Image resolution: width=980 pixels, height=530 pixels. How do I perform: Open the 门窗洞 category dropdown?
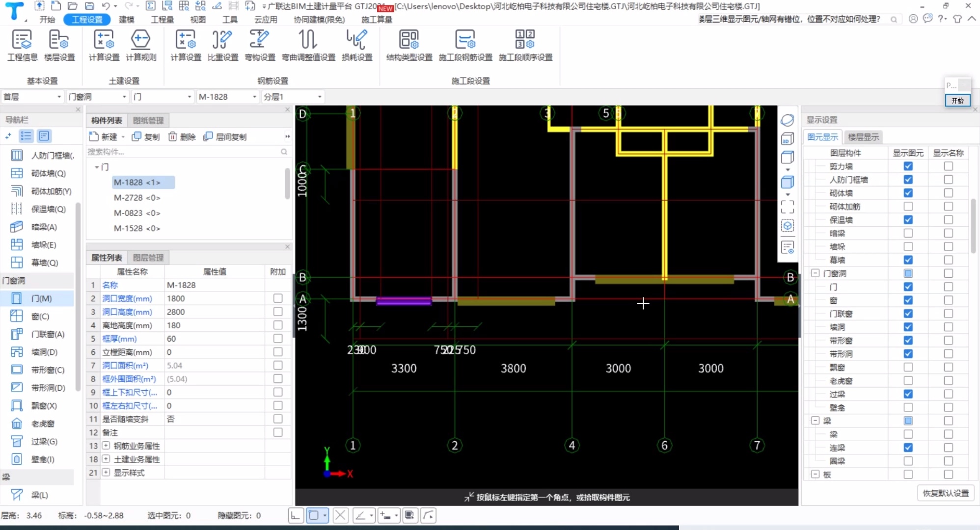(97, 97)
